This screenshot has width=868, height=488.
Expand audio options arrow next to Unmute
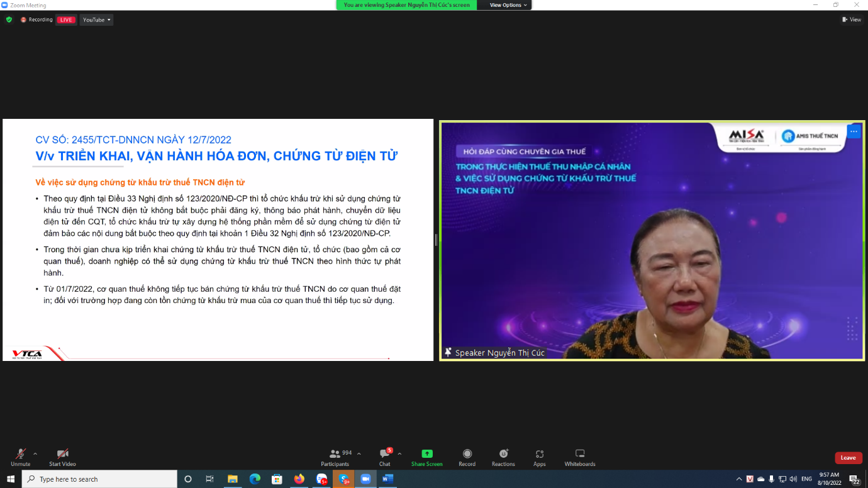point(35,453)
